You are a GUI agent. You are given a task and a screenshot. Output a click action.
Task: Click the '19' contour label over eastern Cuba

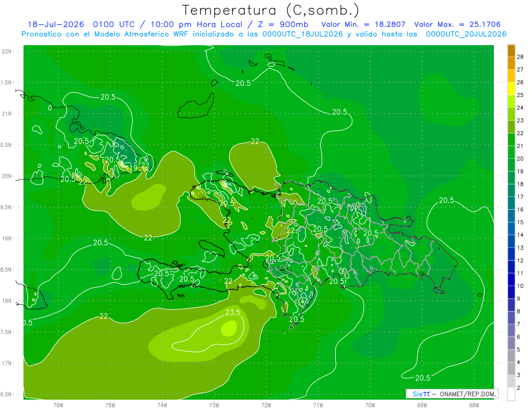133,168
